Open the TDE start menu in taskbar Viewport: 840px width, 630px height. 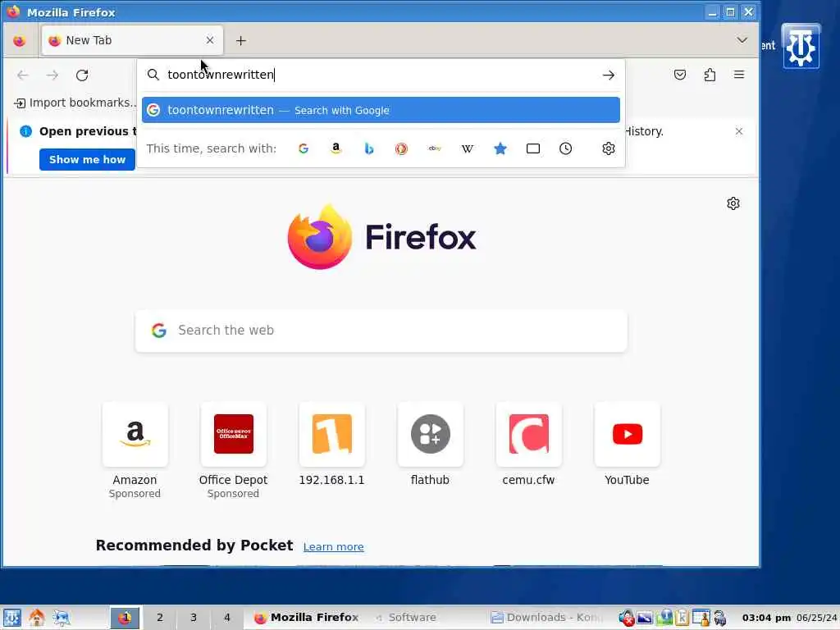pyautogui.click(x=11, y=618)
